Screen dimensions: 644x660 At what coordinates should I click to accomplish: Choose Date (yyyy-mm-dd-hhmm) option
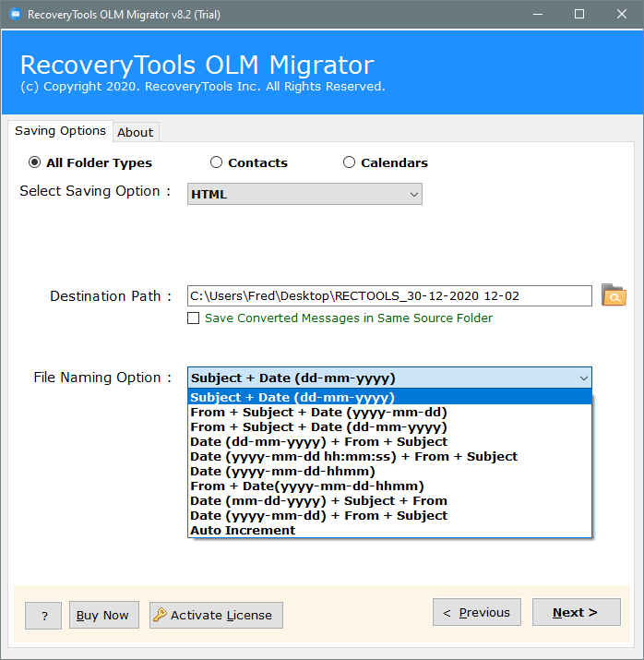coord(389,471)
